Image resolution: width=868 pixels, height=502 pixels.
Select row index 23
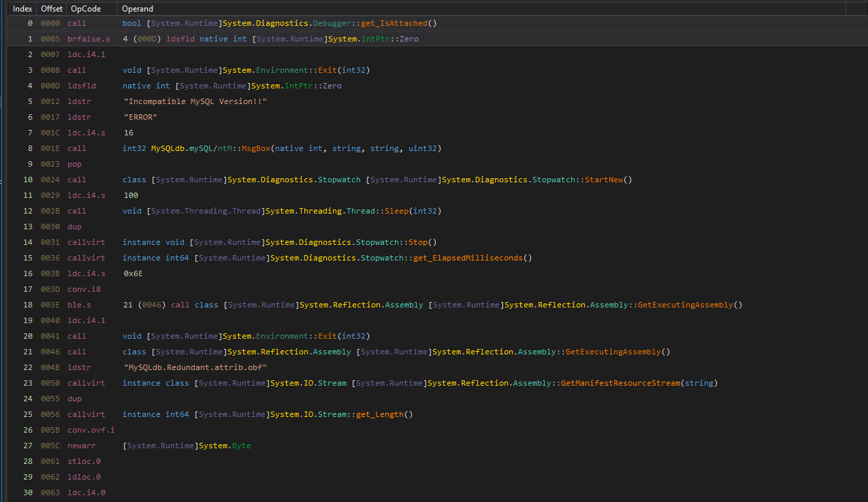click(x=27, y=383)
